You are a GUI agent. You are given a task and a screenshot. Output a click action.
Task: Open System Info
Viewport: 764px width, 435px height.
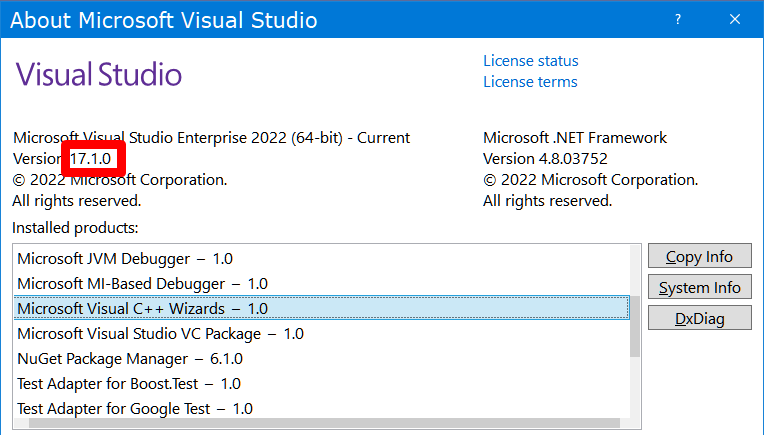(699, 288)
